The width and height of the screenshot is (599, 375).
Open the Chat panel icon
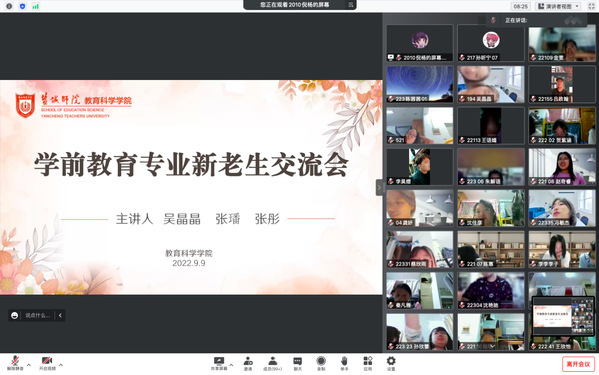point(297,363)
